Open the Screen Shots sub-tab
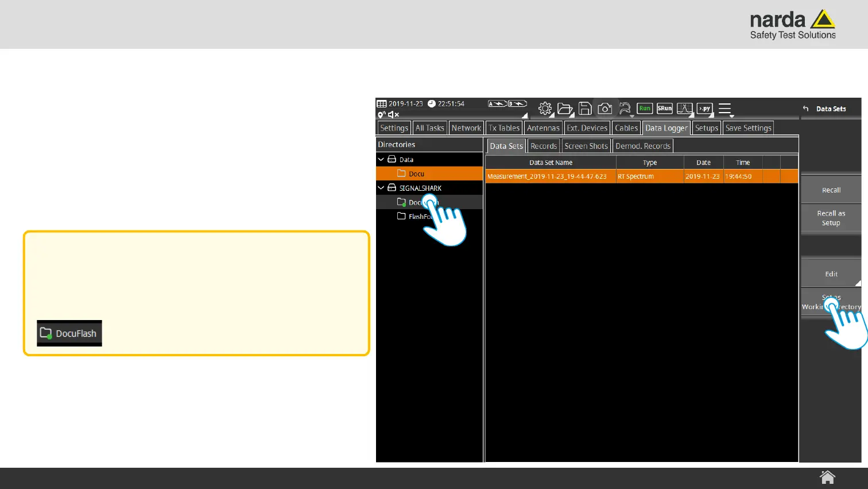The image size is (868, 489). (x=586, y=146)
